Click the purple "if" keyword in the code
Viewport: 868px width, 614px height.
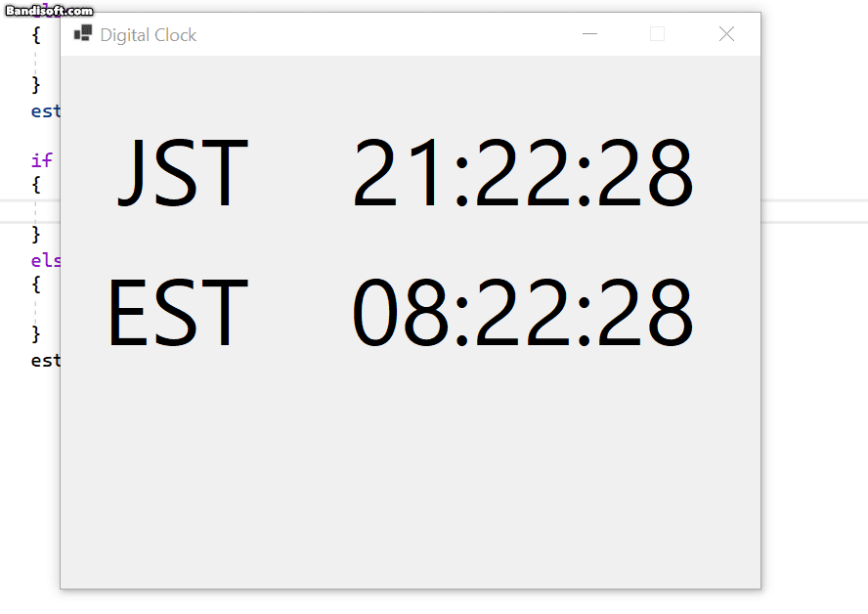(x=41, y=160)
